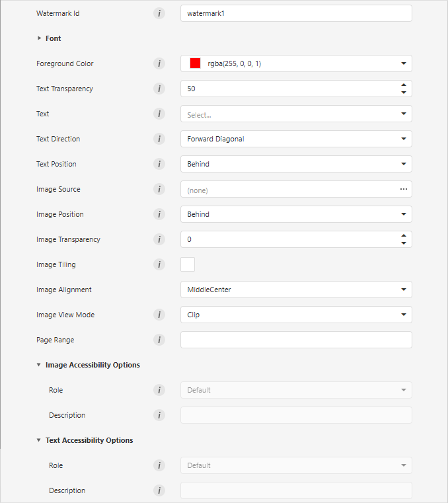Decrease Image Transparency with down arrow
The image size is (448, 503).
click(x=403, y=243)
